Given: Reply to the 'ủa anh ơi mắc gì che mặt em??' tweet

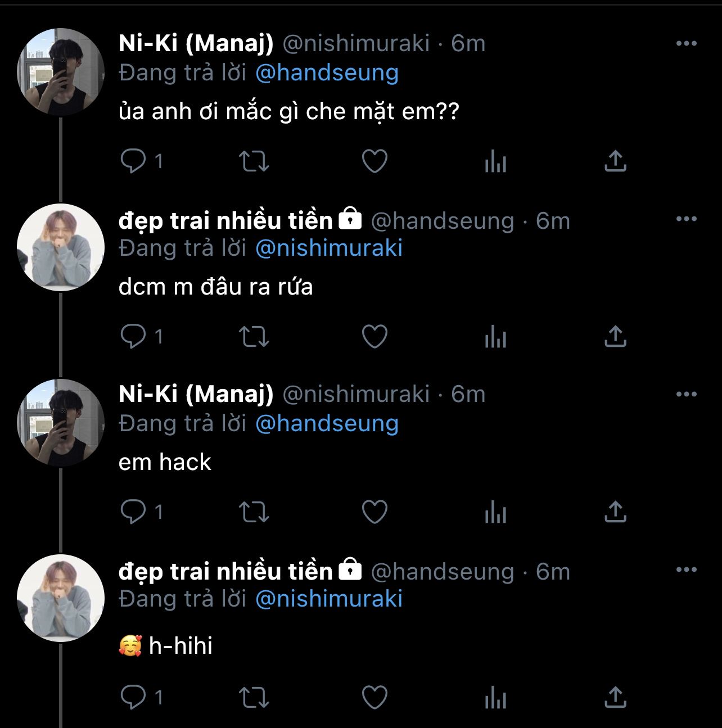Looking at the screenshot, I should tap(133, 162).
